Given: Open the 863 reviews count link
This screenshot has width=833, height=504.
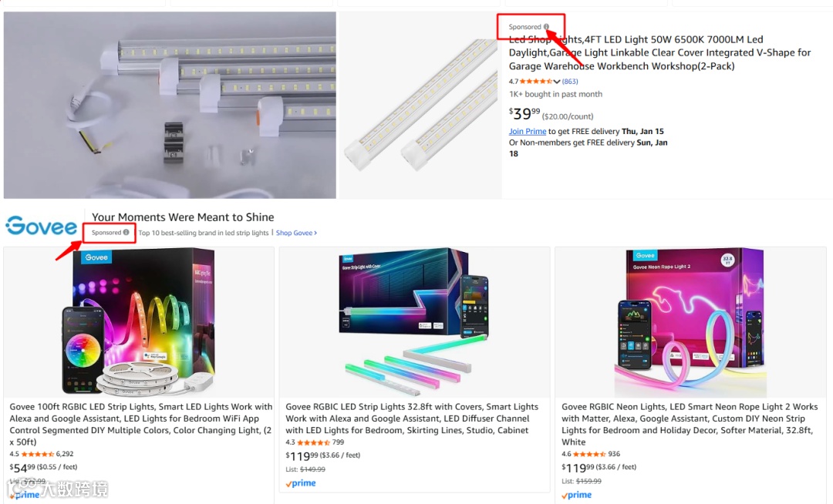Looking at the screenshot, I should (x=570, y=81).
